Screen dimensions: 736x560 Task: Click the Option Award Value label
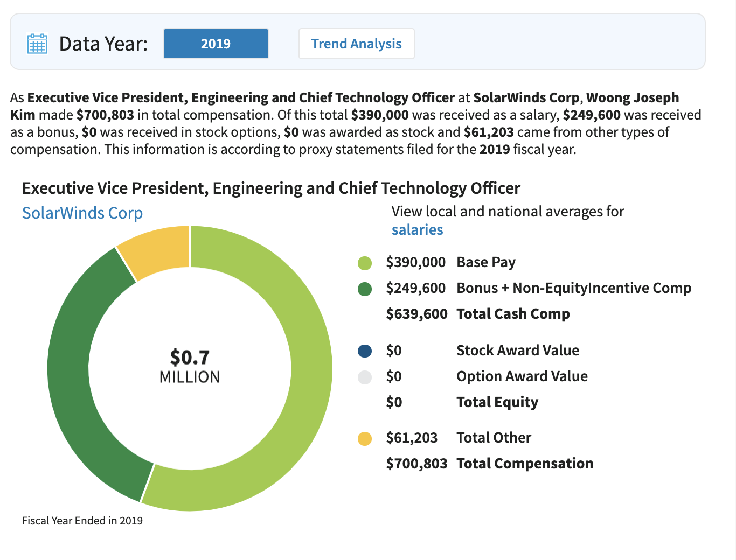[x=522, y=376]
